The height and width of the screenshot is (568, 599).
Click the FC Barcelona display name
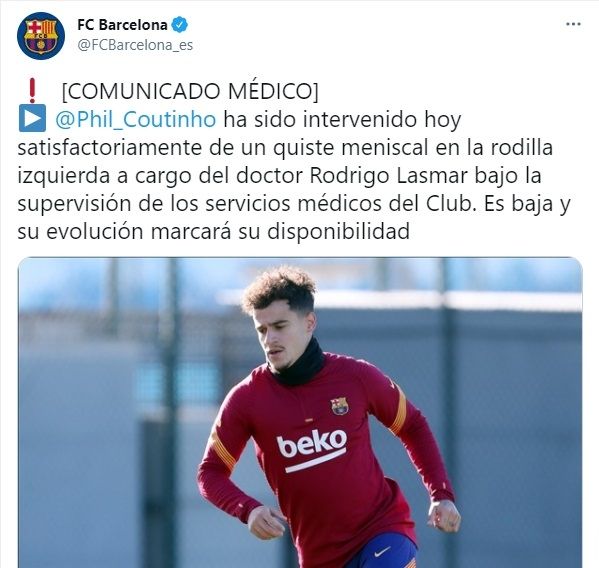(122, 25)
